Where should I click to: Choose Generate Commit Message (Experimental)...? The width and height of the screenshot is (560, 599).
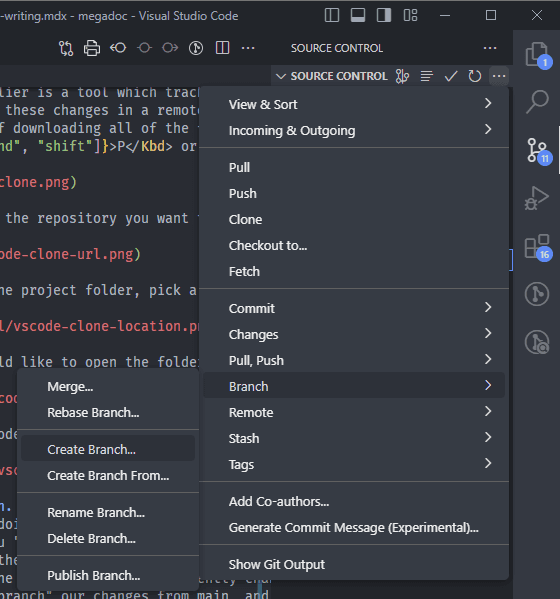pos(354,527)
